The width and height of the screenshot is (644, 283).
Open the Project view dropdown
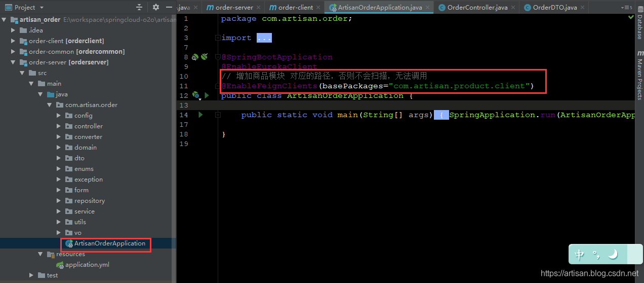tap(41, 7)
